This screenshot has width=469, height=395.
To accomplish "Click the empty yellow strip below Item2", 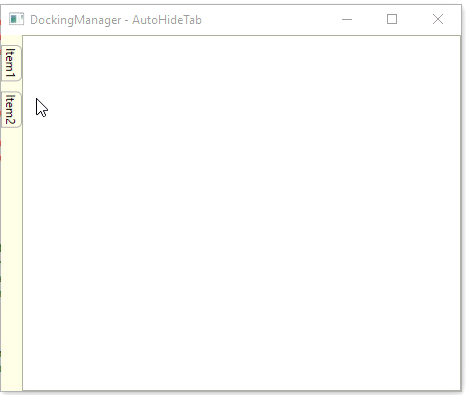I will [11, 258].
